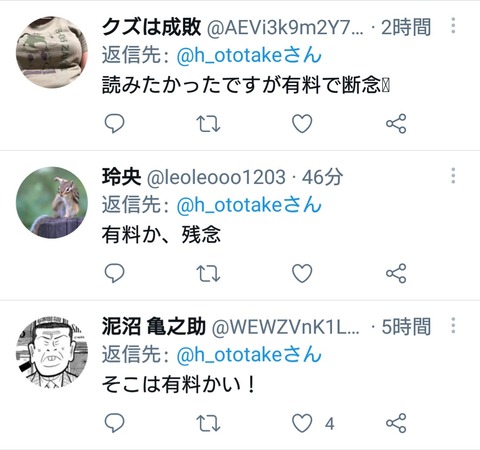
Task: Like 泥沼 亀之助's tweet with 4 likes
Action: pos(302,423)
